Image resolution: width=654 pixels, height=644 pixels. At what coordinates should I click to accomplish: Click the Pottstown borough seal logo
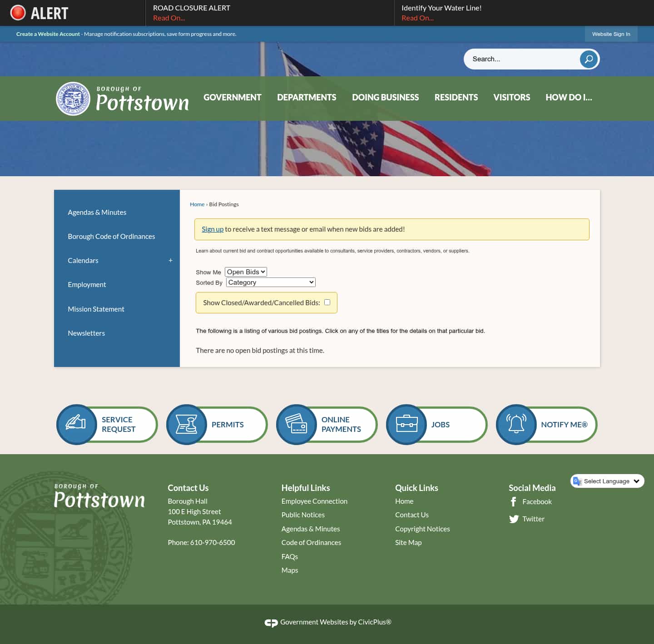(73, 99)
